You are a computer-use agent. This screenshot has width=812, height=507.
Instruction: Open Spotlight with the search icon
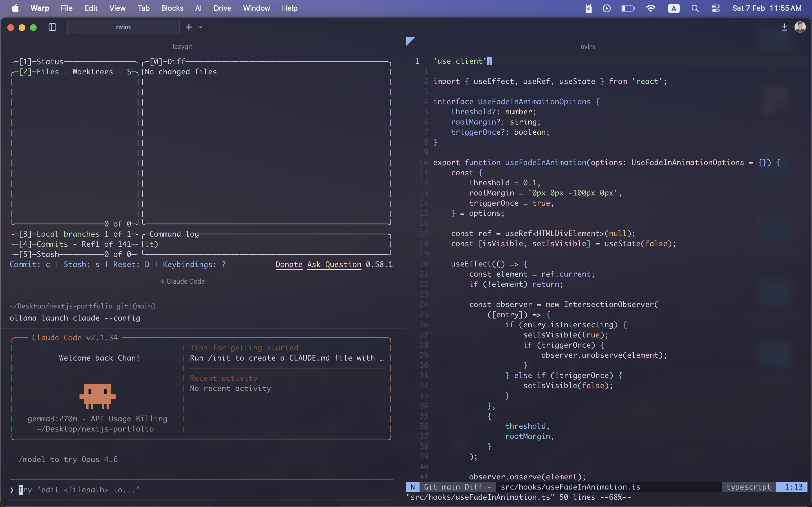coord(695,8)
